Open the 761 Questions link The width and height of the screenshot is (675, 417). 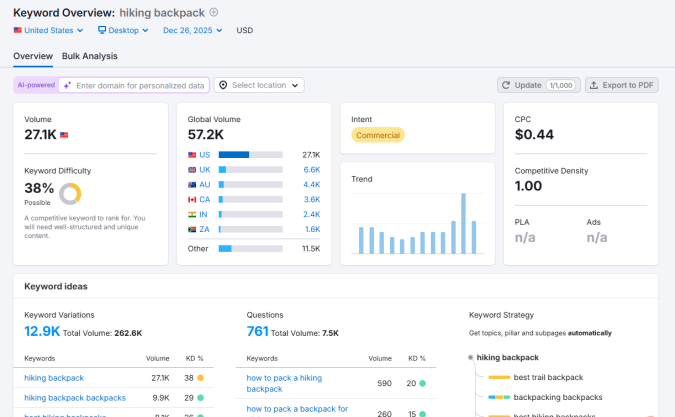click(258, 331)
